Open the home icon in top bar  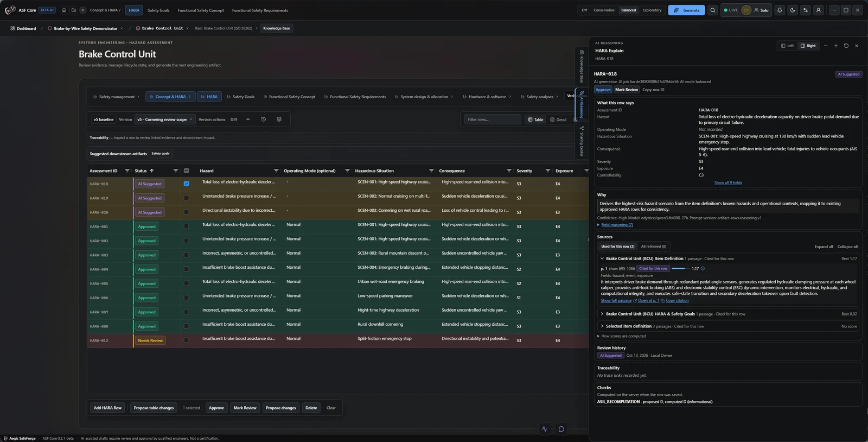pyautogui.click(x=64, y=10)
